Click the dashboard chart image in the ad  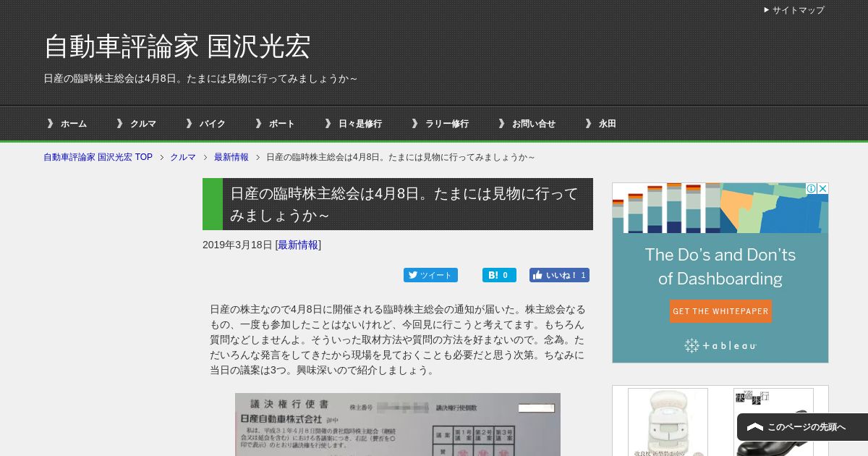point(720,208)
